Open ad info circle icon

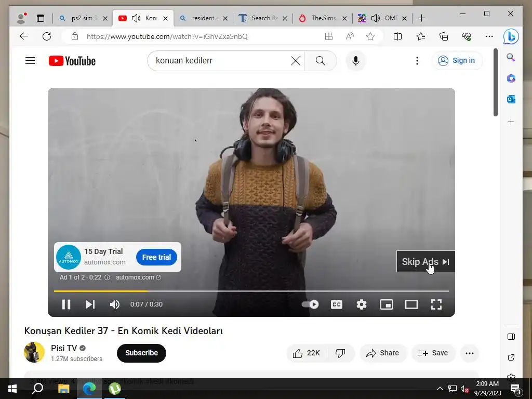(107, 277)
